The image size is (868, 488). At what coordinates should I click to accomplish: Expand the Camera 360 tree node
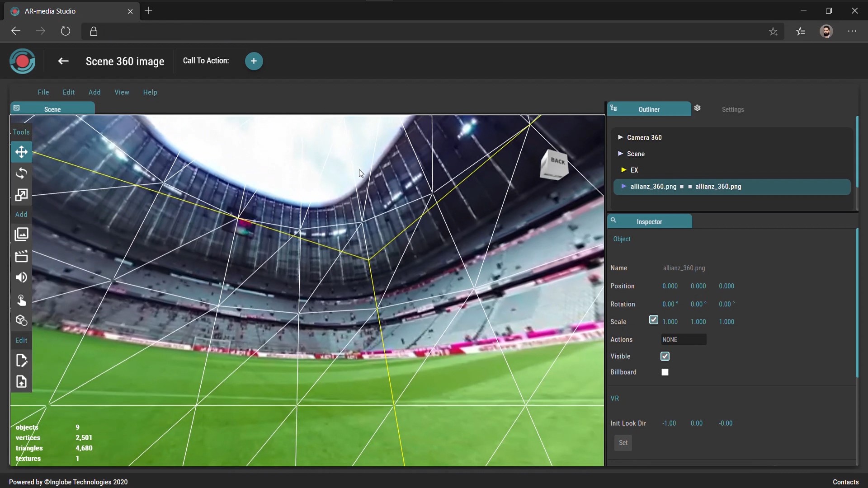coord(620,137)
